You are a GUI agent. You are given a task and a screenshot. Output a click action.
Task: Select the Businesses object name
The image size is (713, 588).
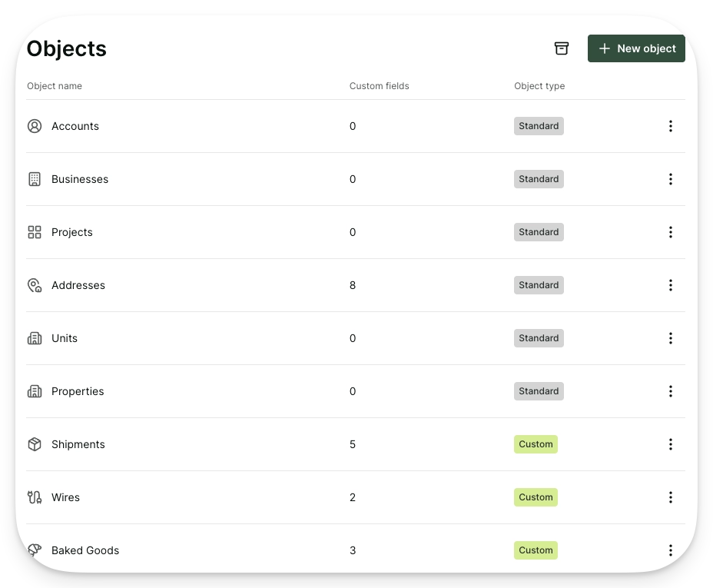point(80,179)
